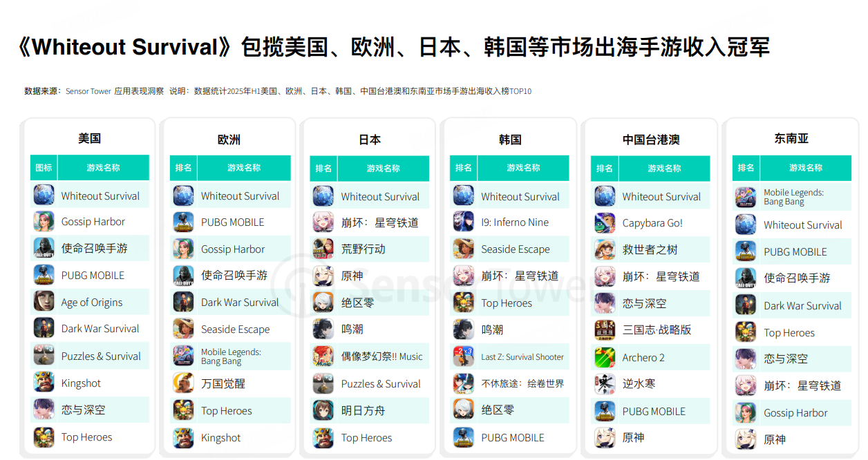Click Mobile Legends icon in 欧洲 column

click(x=183, y=356)
